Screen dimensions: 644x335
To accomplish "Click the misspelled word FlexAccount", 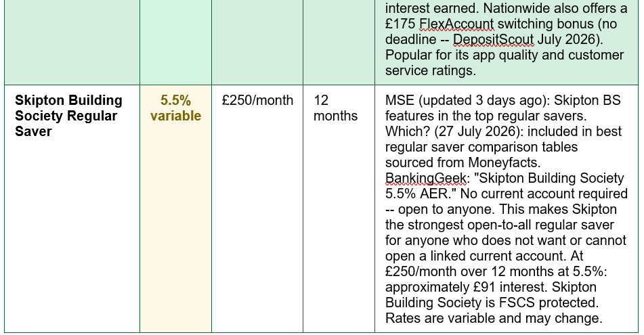I will [x=456, y=24].
